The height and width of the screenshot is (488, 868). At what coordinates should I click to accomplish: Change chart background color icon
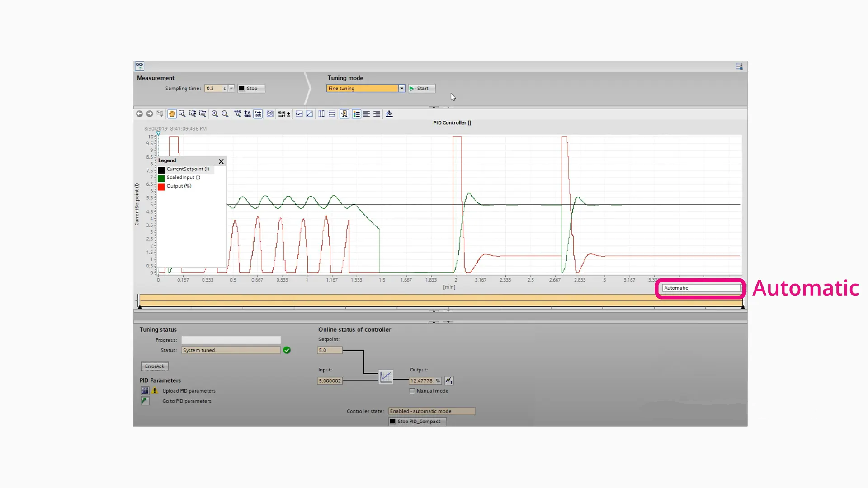389,114
